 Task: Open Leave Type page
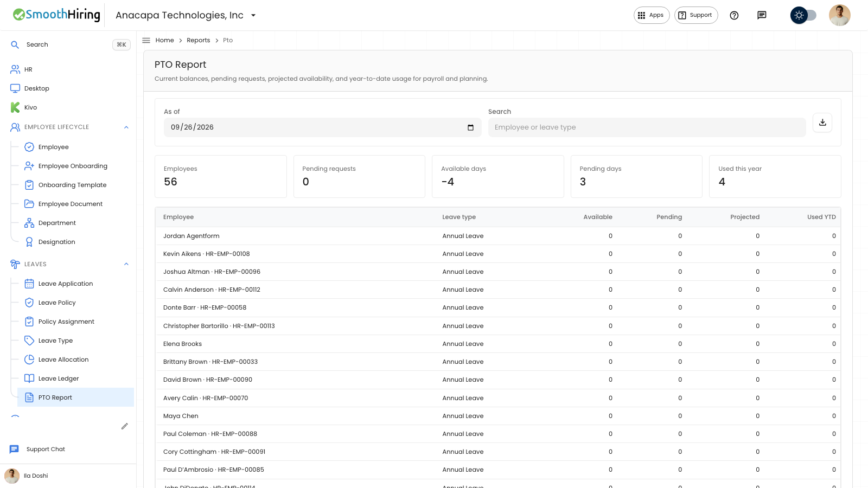[55, 341]
